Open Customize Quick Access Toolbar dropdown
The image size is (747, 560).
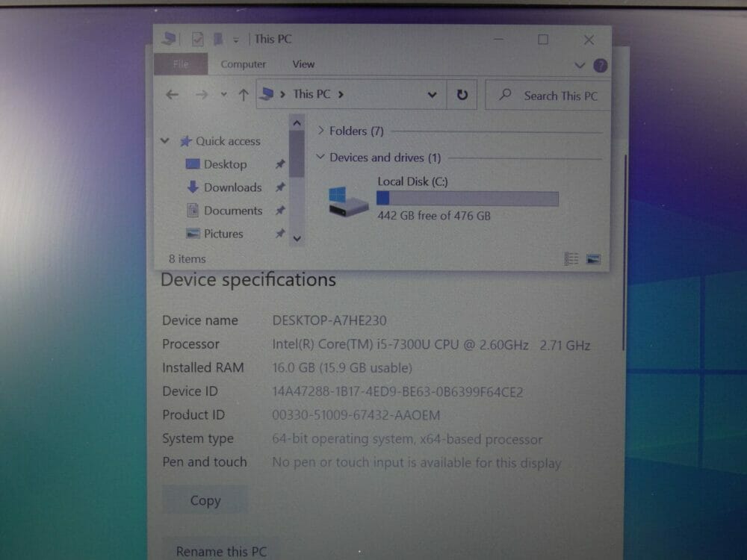pyautogui.click(x=236, y=40)
